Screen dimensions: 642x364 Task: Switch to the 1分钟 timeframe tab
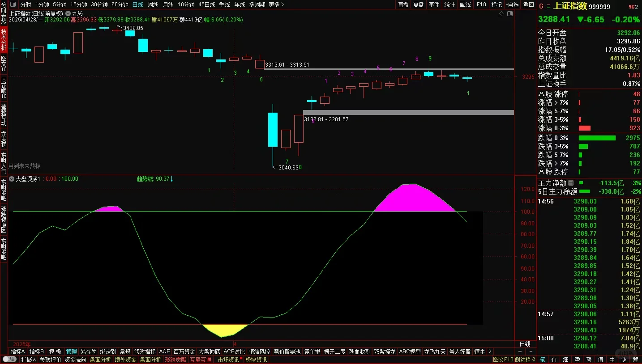pos(43,4)
